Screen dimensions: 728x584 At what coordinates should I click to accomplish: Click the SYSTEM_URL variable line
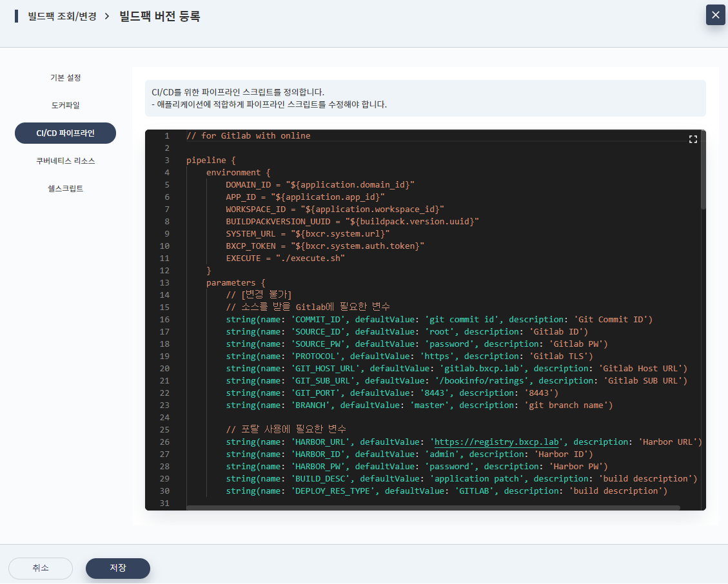308,233
